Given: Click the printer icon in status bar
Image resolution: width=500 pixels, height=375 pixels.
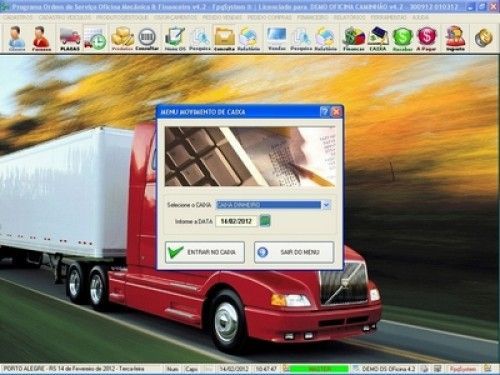Looking at the screenshot, I should pyautogui.click(x=424, y=369).
